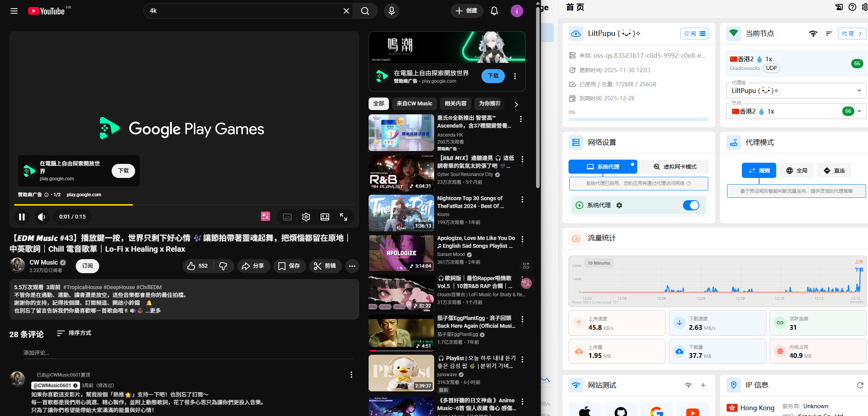Switch to the 虚拟网卡模式 tab
The height and width of the screenshot is (416, 868).
pos(675,167)
